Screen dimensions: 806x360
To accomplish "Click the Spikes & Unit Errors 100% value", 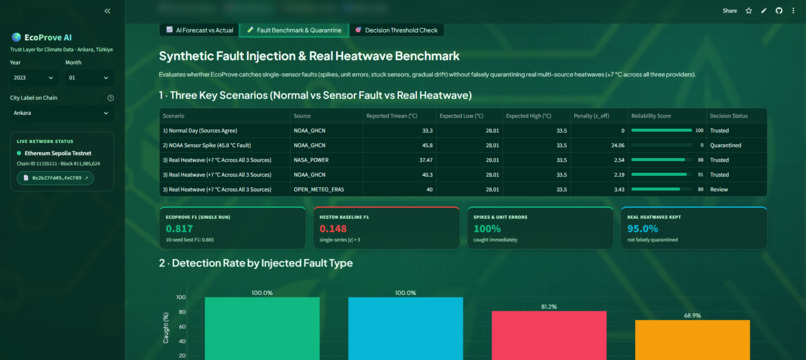I will tap(487, 229).
